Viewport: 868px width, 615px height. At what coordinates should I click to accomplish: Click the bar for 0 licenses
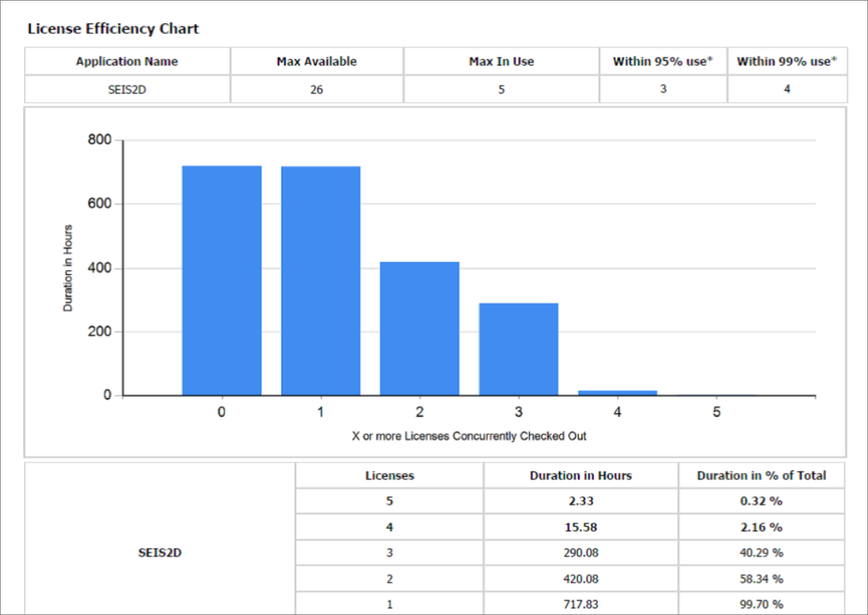[x=221, y=280]
